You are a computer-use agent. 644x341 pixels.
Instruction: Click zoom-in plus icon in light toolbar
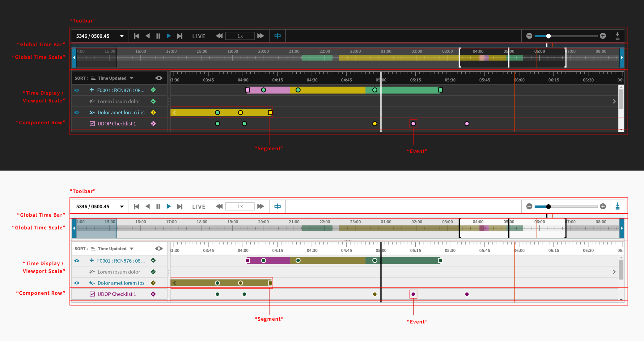603,206
